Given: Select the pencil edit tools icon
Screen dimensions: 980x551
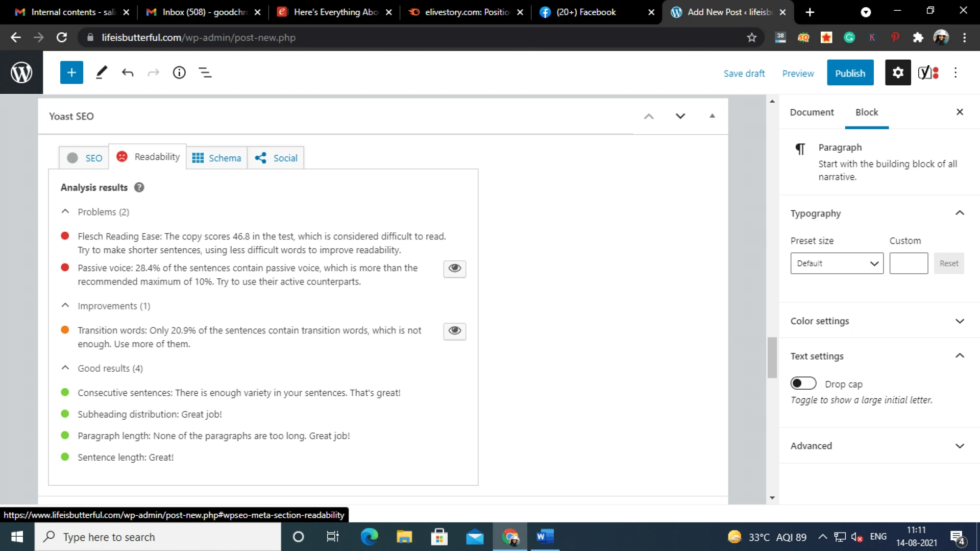Looking at the screenshot, I should (x=102, y=73).
